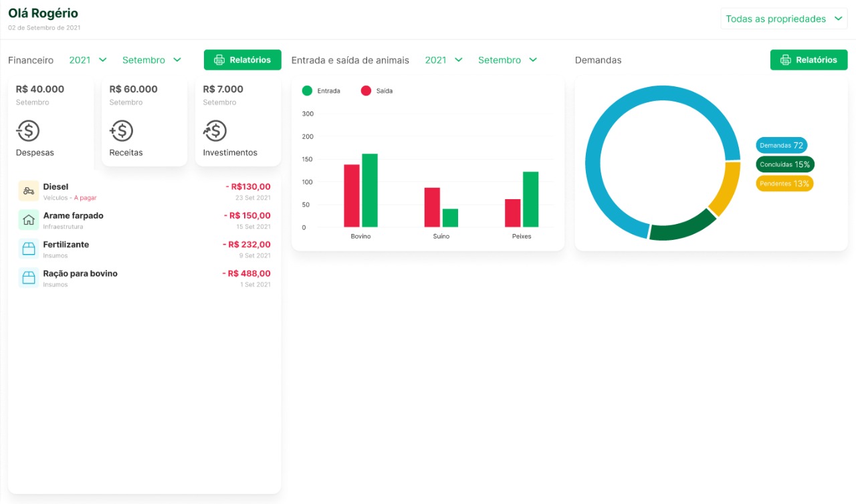Click the Receitas dollar-plus icon
Image resolution: width=856 pixels, height=504 pixels.
click(x=121, y=130)
